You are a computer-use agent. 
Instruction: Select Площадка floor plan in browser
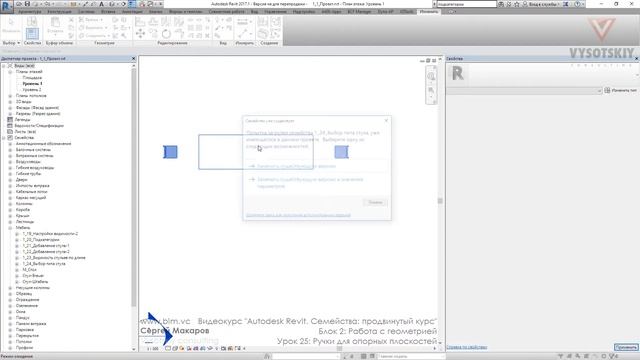32,78
